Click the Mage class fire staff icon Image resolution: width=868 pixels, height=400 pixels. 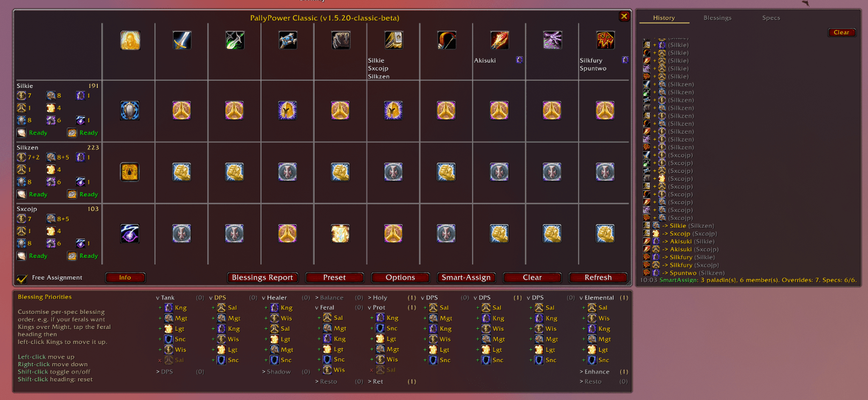[500, 40]
